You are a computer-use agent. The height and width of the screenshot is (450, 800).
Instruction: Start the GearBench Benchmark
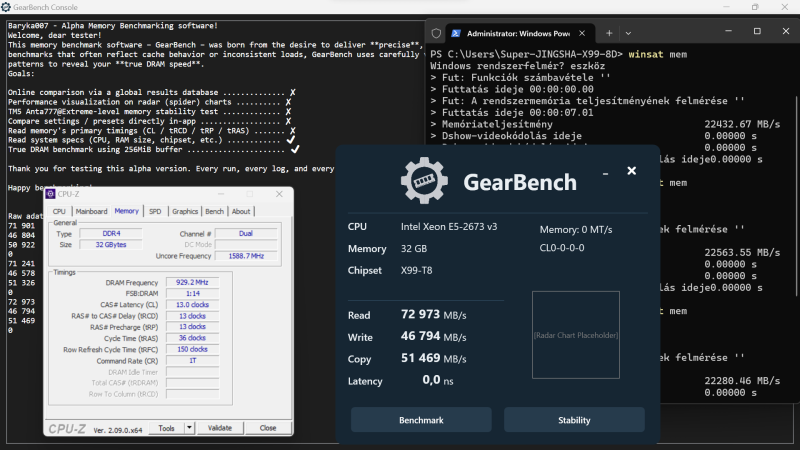pyautogui.click(x=421, y=420)
